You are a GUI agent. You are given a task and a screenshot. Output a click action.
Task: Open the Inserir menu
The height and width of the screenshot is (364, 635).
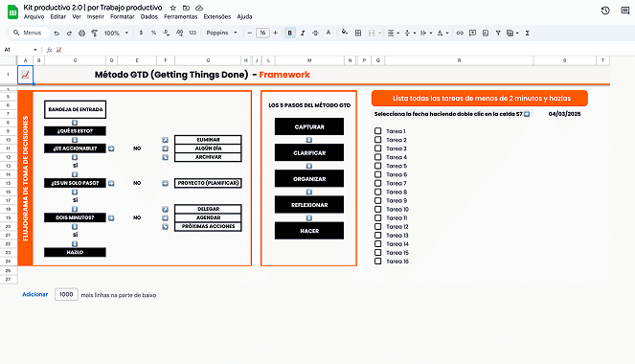tap(96, 16)
